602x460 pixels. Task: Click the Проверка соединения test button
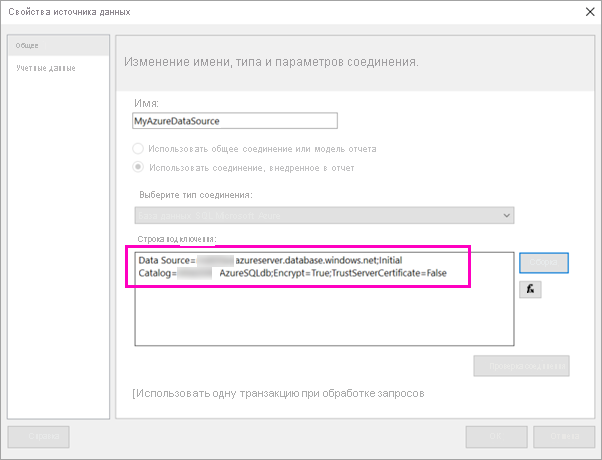[x=521, y=366]
